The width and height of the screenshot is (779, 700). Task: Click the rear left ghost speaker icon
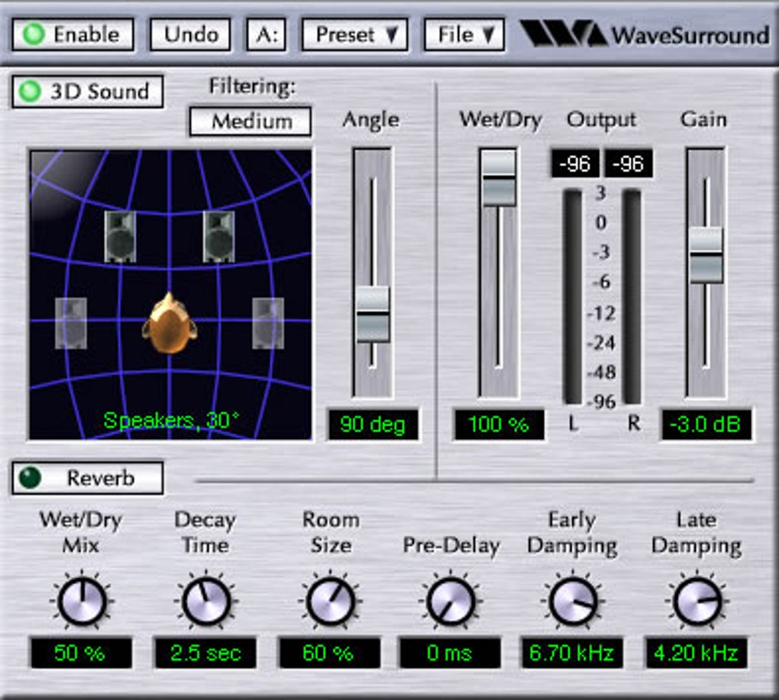click(71, 323)
